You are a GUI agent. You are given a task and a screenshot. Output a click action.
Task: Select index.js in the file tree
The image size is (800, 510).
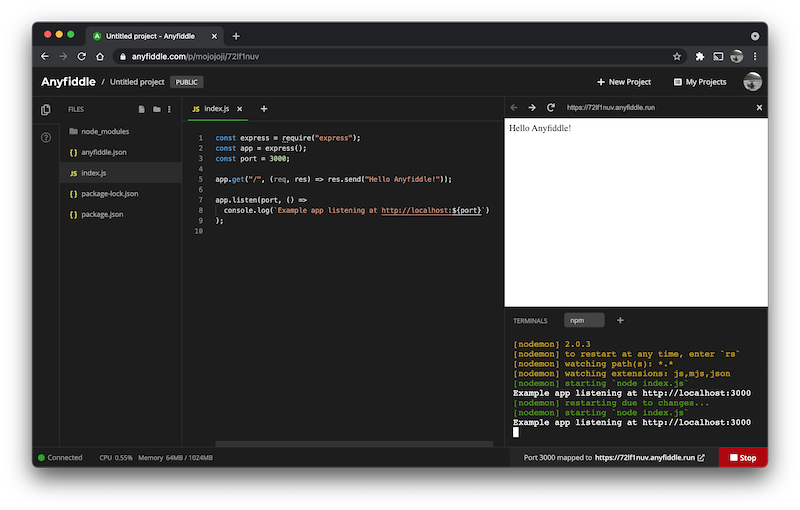tap(120, 173)
